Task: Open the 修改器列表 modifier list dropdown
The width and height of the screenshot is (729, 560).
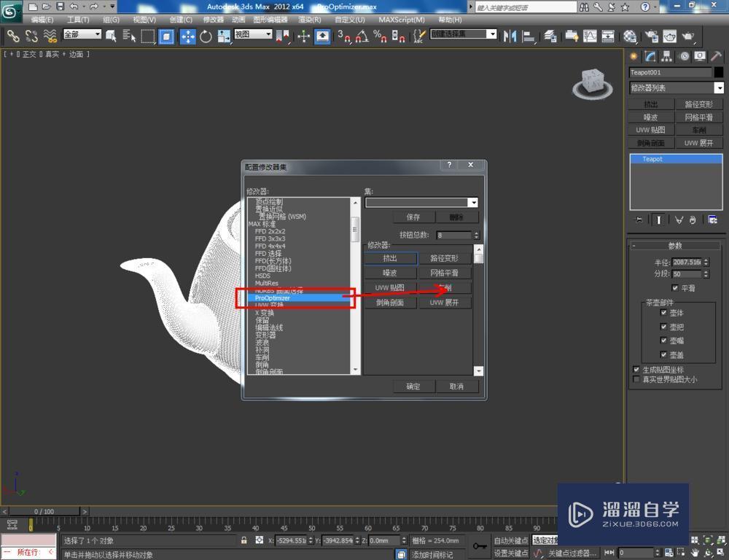Action: pyautogui.click(x=719, y=87)
